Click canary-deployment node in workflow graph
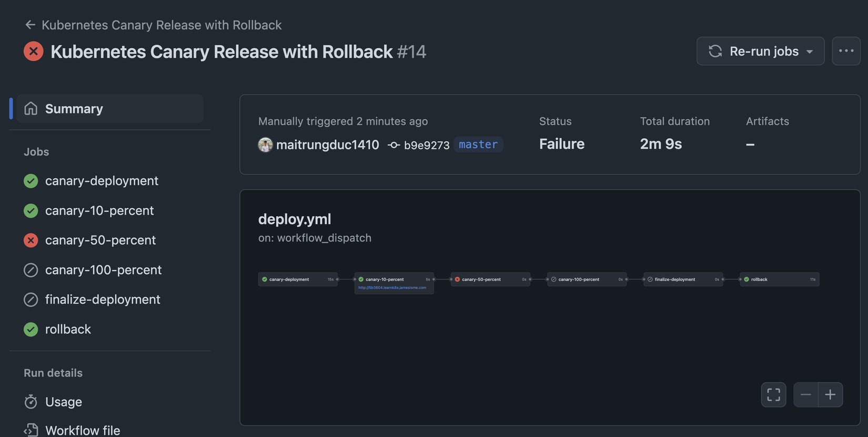The width and height of the screenshot is (868, 437). coord(298,279)
